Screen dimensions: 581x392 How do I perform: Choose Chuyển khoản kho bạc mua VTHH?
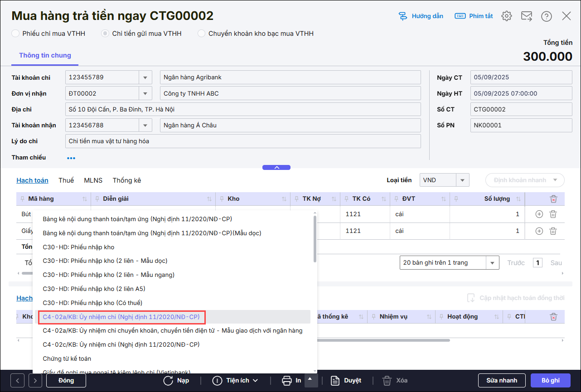click(201, 34)
